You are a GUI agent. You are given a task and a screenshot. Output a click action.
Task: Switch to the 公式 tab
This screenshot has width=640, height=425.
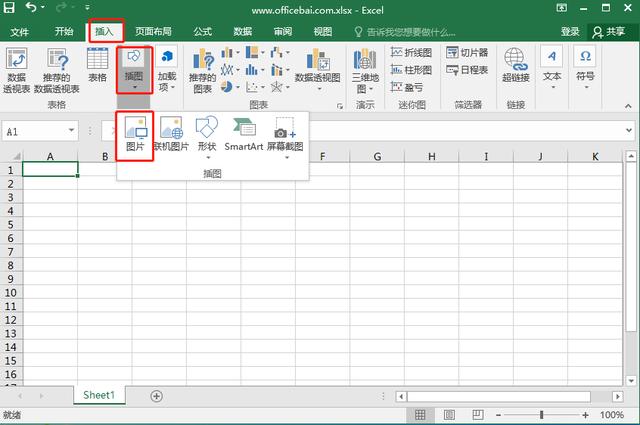202,31
